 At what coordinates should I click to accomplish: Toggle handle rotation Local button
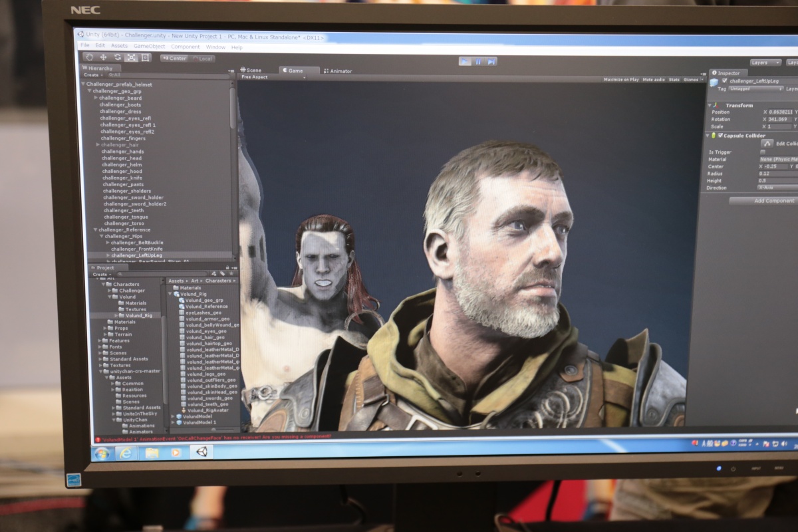point(203,59)
